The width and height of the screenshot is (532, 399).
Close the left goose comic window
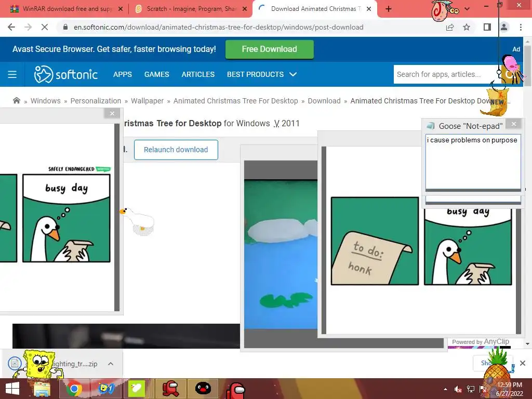click(x=112, y=113)
